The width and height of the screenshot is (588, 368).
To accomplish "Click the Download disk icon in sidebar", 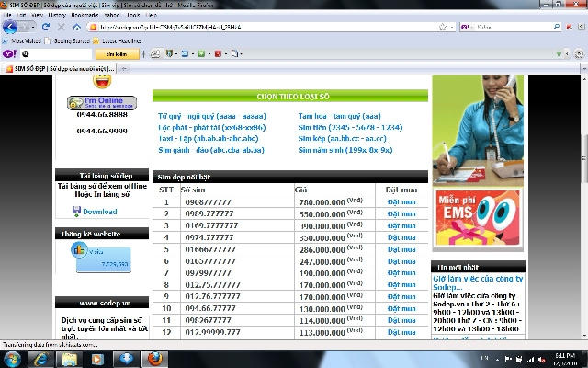I will [75, 212].
